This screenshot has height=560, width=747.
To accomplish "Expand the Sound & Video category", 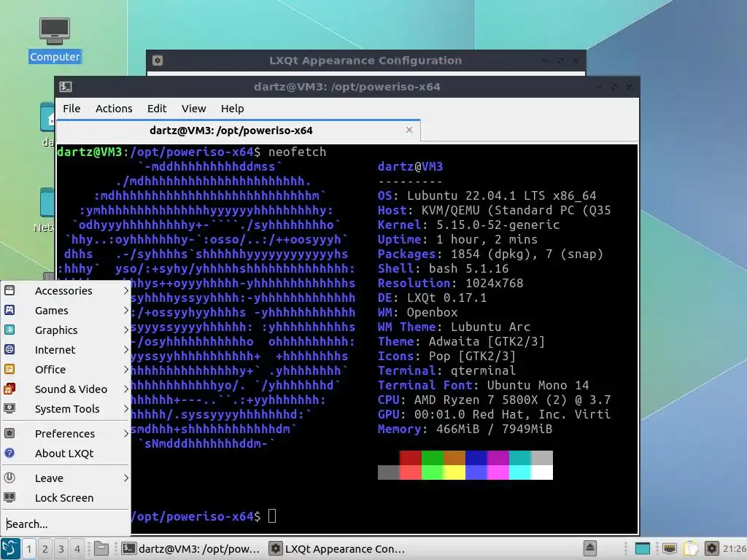I will [66, 389].
